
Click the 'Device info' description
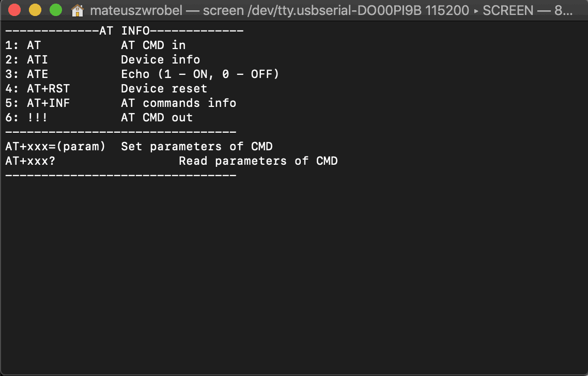coord(161,59)
